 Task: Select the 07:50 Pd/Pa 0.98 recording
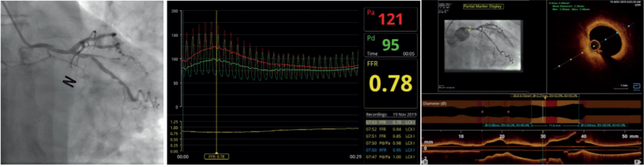tap(391, 143)
